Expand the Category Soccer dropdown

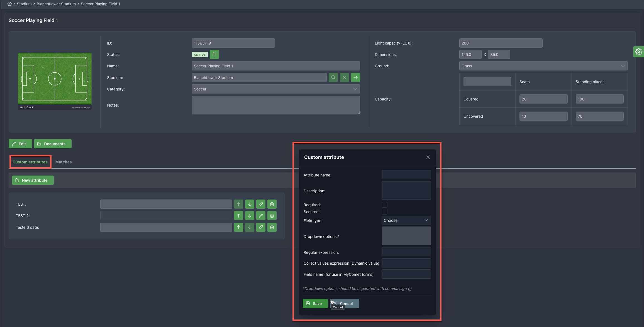(x=275, y=89)
